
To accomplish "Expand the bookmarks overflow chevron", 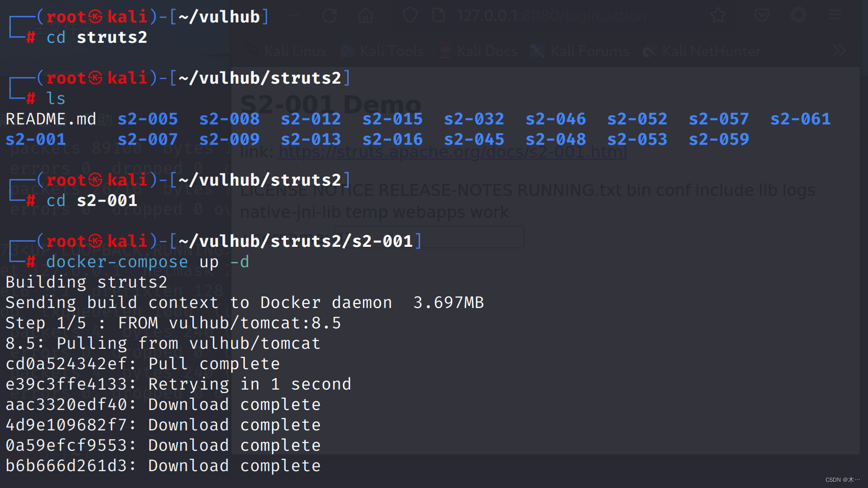I will 839,51.
